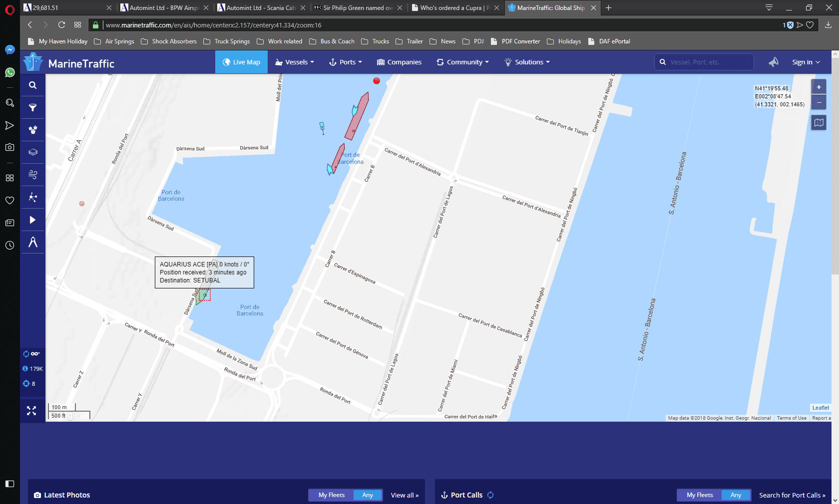This screenshot has height=504, width=839.
Task: Open the Ports dropdown menu
Action: 346,62
